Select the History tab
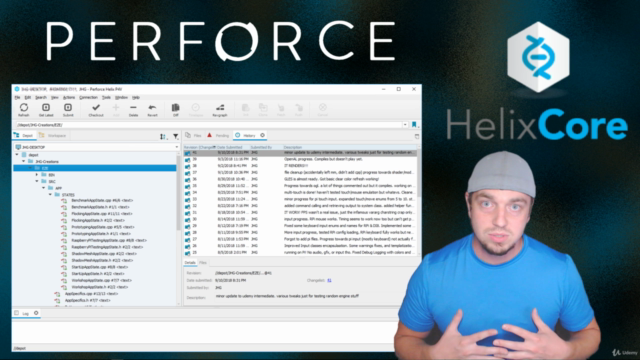The width and height of the screenshot is (640, 360). [249, 135]
